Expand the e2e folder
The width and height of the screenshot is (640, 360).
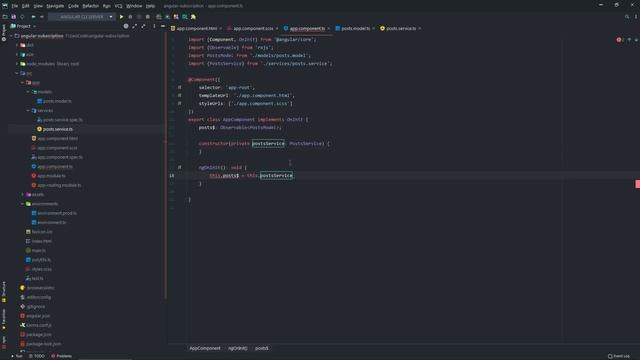point(17,55)
